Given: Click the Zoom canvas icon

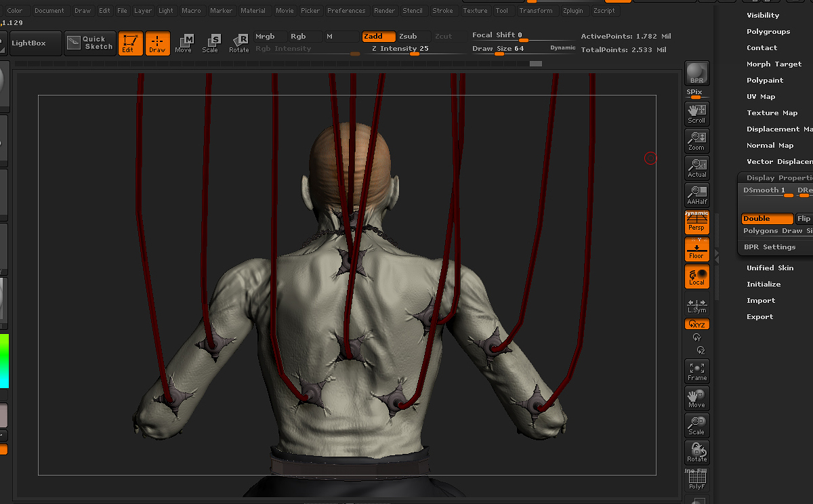Looking at the screenshot, I should [x=697, y=141].
